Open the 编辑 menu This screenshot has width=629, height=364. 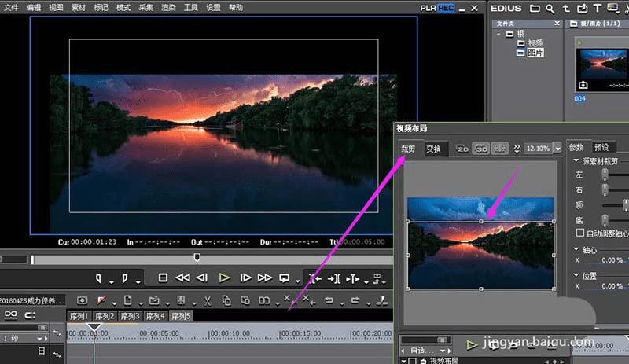click(34, 7)
